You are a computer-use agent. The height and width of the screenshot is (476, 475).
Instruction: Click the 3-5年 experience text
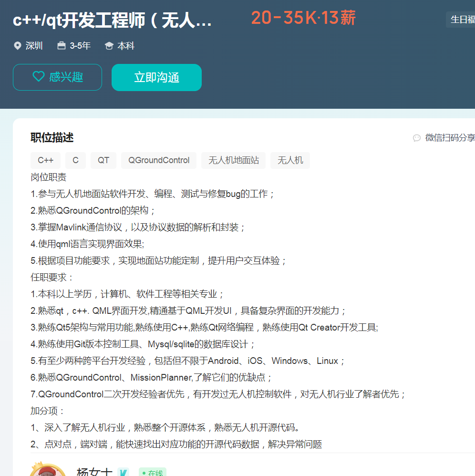pyautogui.click(x=80, y=46)
